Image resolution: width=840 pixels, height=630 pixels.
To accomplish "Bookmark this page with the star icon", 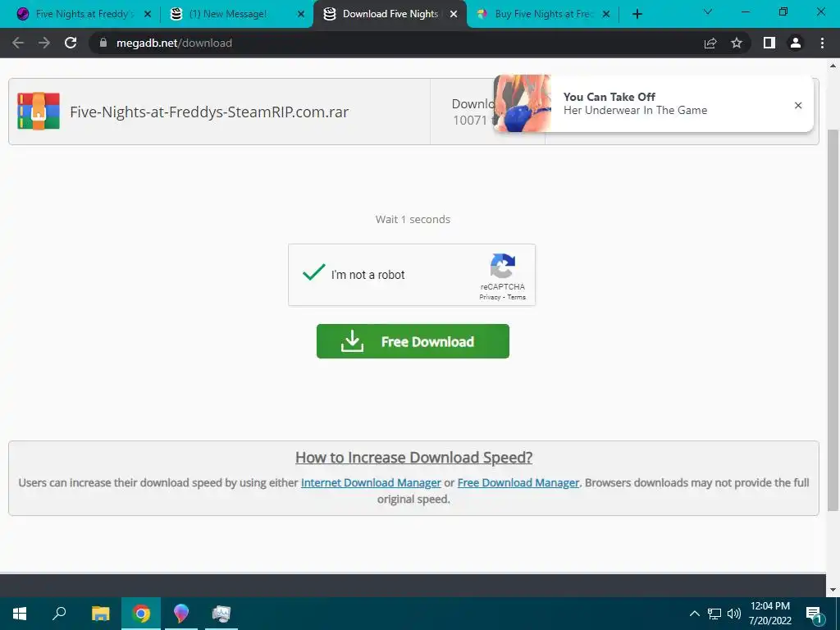I will tap(737, 43).
